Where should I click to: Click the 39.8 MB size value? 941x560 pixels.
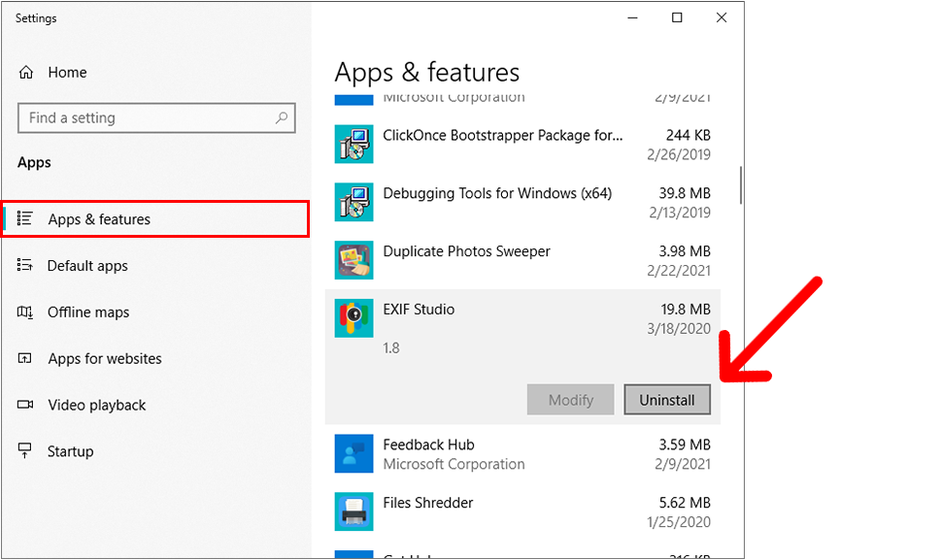click(x=685, y=194)
